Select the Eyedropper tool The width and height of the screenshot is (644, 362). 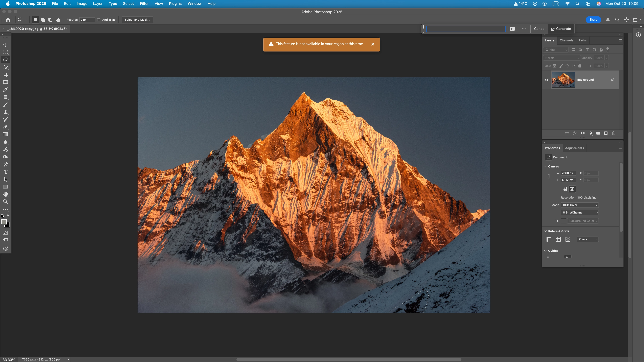tap(5, 89)
